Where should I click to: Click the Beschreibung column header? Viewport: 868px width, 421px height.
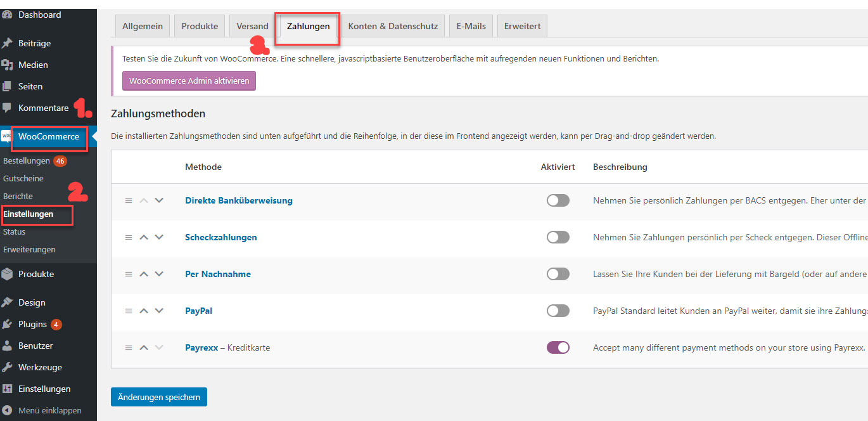tap(620, 167)
